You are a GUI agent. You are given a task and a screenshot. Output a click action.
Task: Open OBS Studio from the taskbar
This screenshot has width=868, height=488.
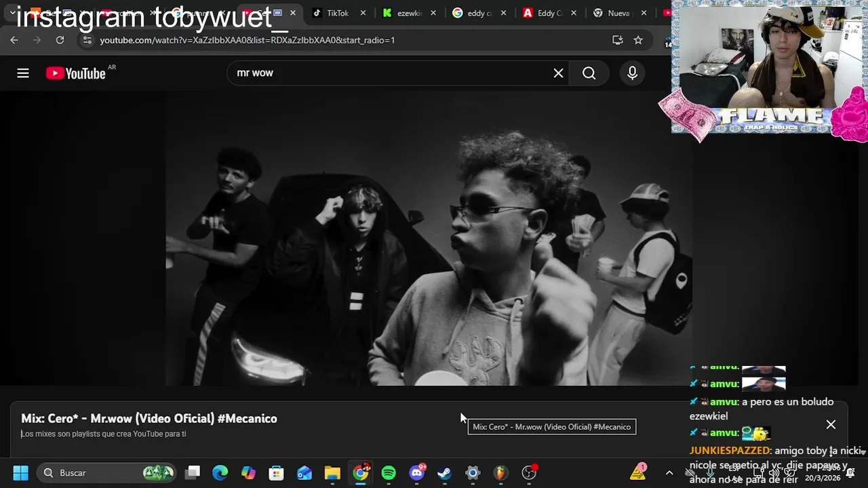click(x=529, y=473)
